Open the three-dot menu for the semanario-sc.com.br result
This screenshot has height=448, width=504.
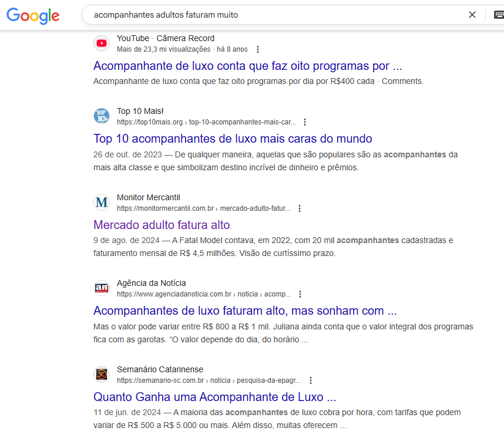(311, 380)
